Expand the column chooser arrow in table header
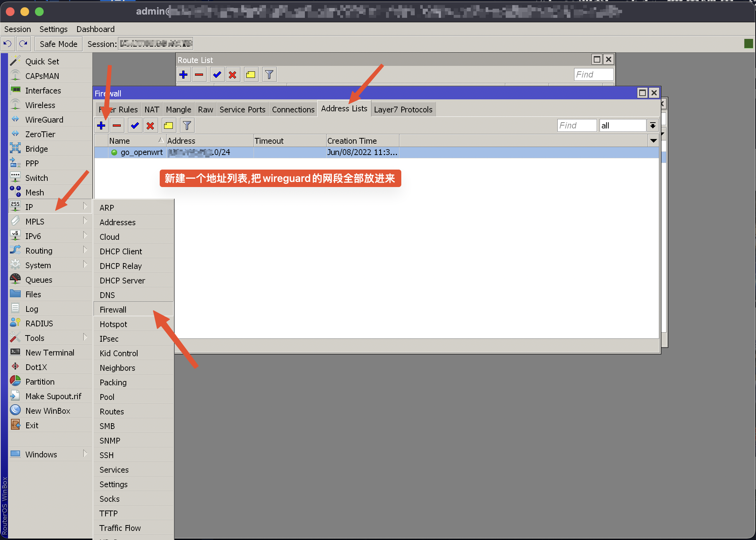This screenshot has height=540, width=756. [653, 141]
